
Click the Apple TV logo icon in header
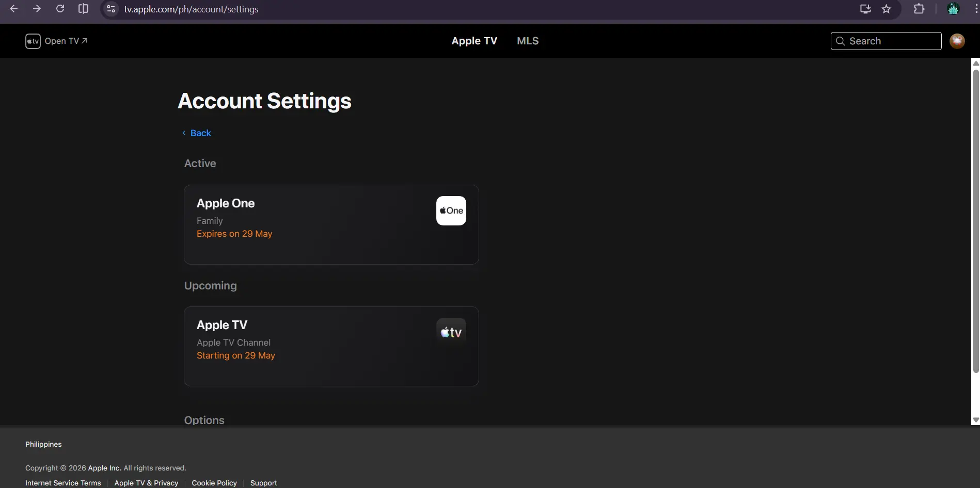click(x=33, y=41)
